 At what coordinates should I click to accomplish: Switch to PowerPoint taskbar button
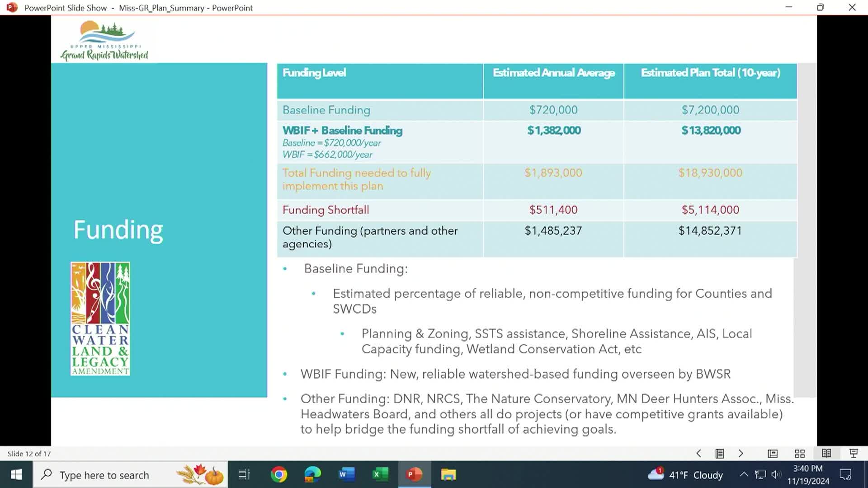coord(415,474)
